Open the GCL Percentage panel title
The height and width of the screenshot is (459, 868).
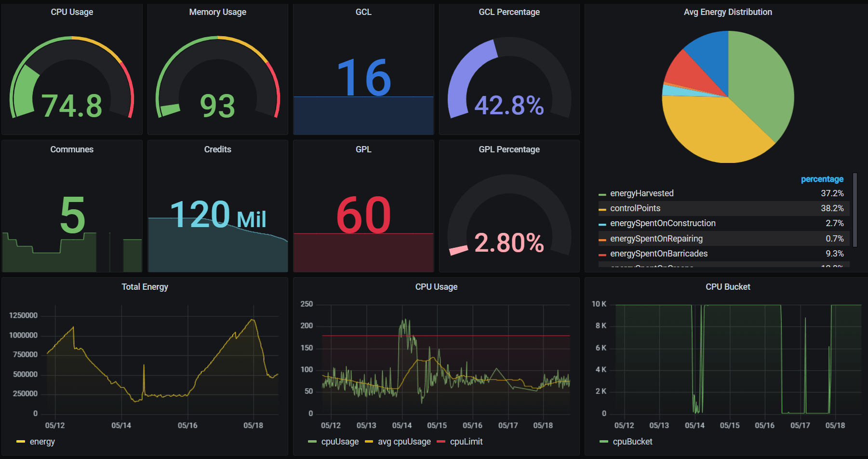coord(509,12)
